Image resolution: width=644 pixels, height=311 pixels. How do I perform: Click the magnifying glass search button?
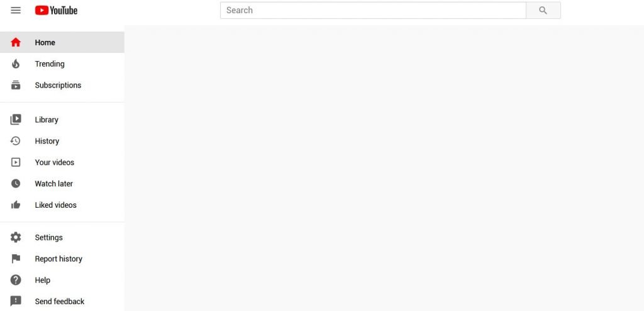543,10
